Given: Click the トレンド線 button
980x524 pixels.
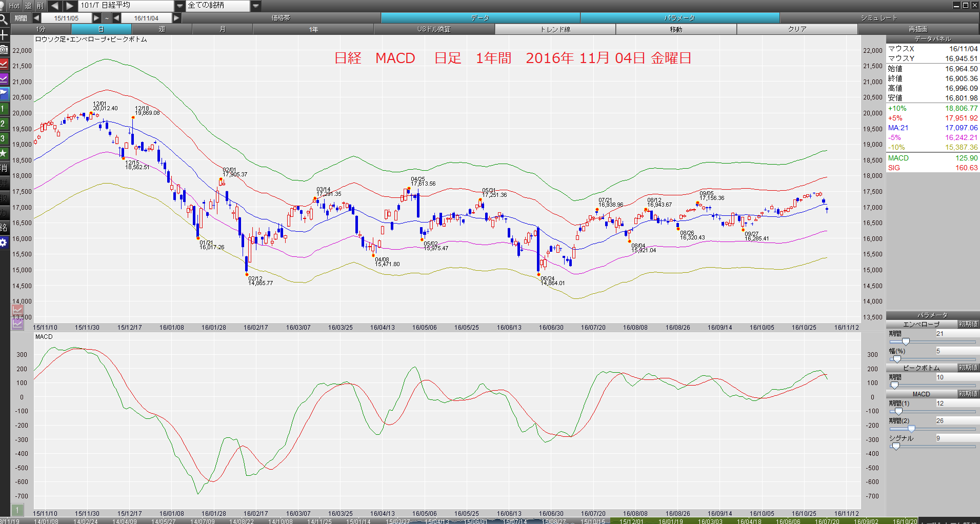Looking at the screenshot, I should (555, 29).
